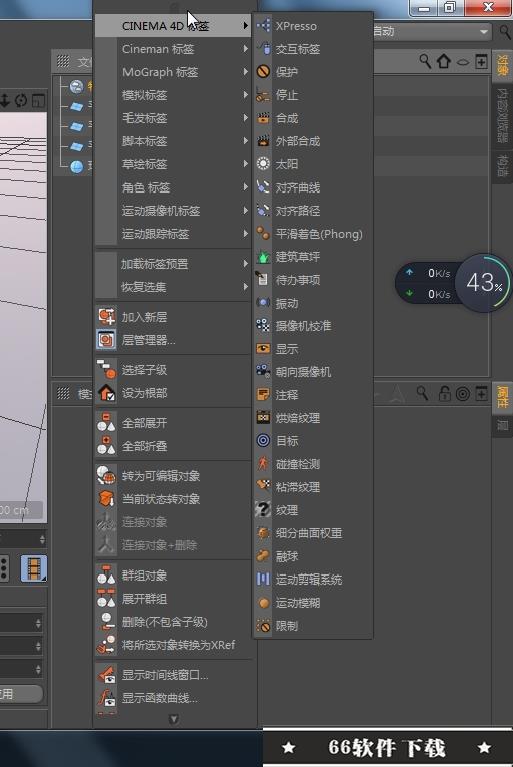Choose 删除(不包含子级) entry

173,622
